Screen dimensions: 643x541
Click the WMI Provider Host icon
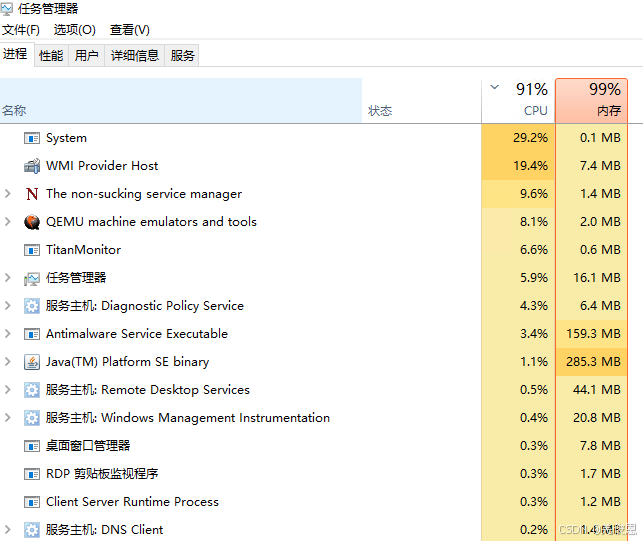[32, 166]
